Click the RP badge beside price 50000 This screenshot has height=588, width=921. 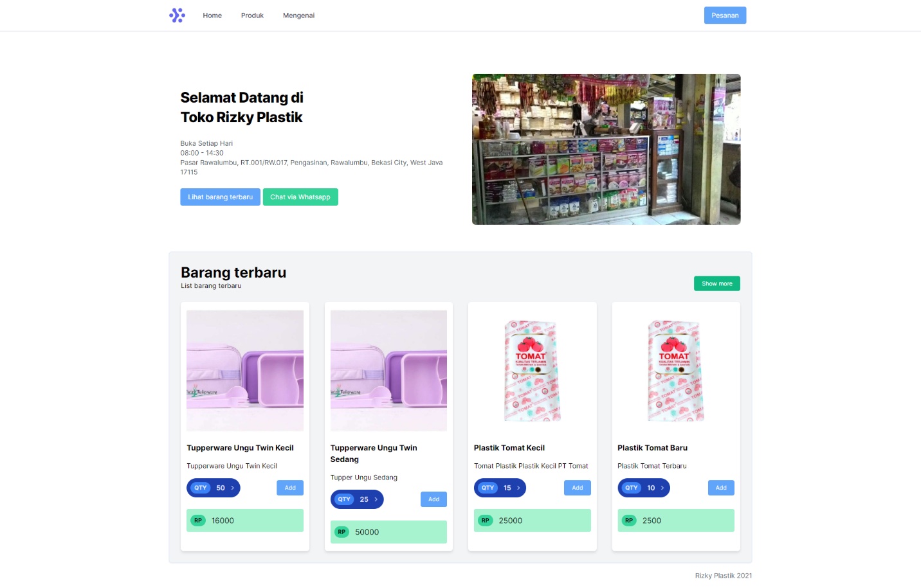(342, 532)
